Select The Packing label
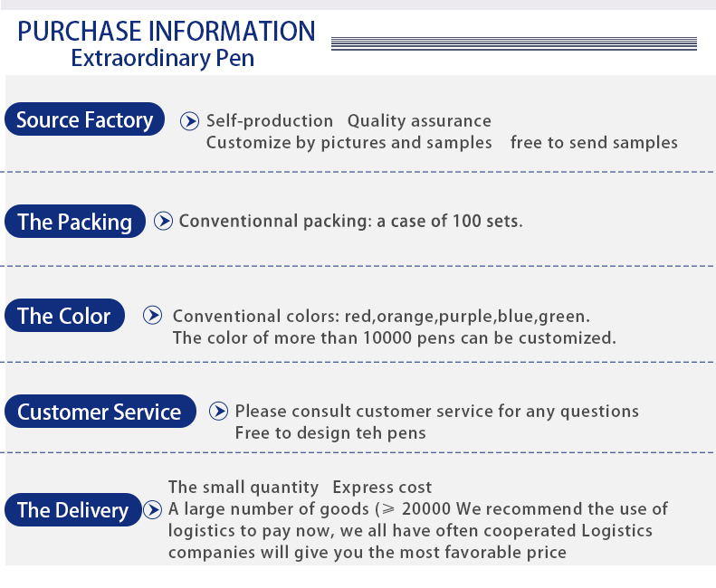716x588 pixels. click(75, 222)
